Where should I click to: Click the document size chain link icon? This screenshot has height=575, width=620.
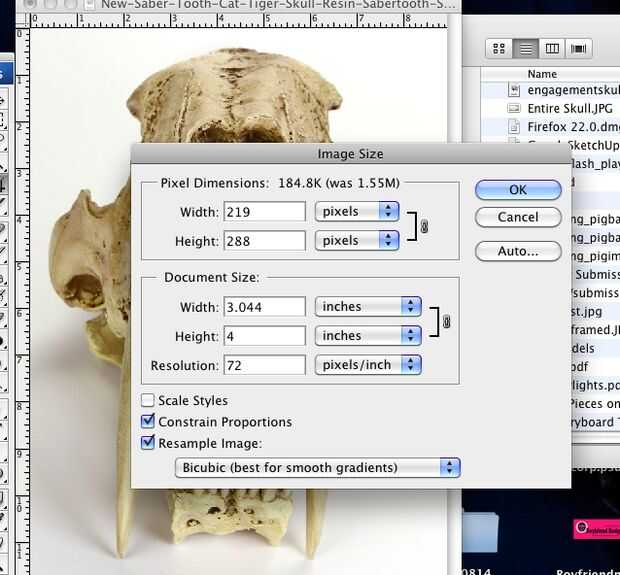click(x=446, y=322)
